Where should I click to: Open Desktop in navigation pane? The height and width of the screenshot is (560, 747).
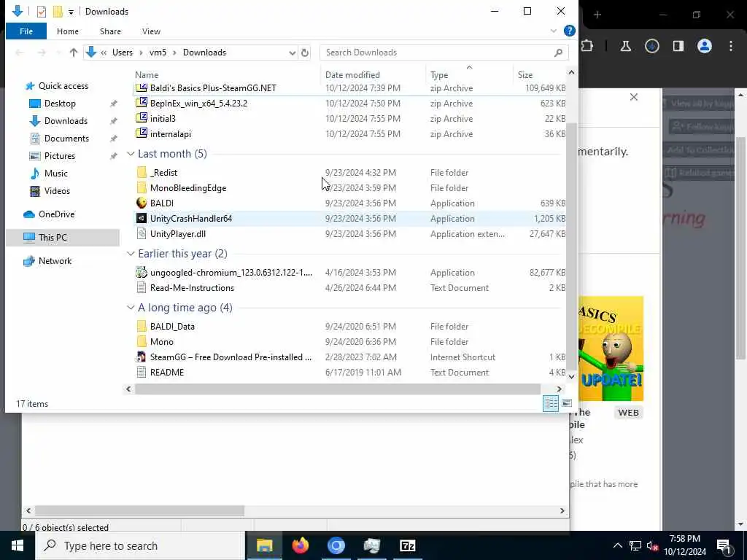[60, 104]
